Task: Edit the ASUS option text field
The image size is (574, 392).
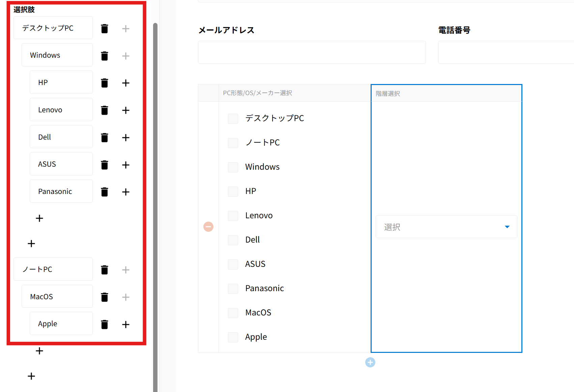Action: [61, 164]
